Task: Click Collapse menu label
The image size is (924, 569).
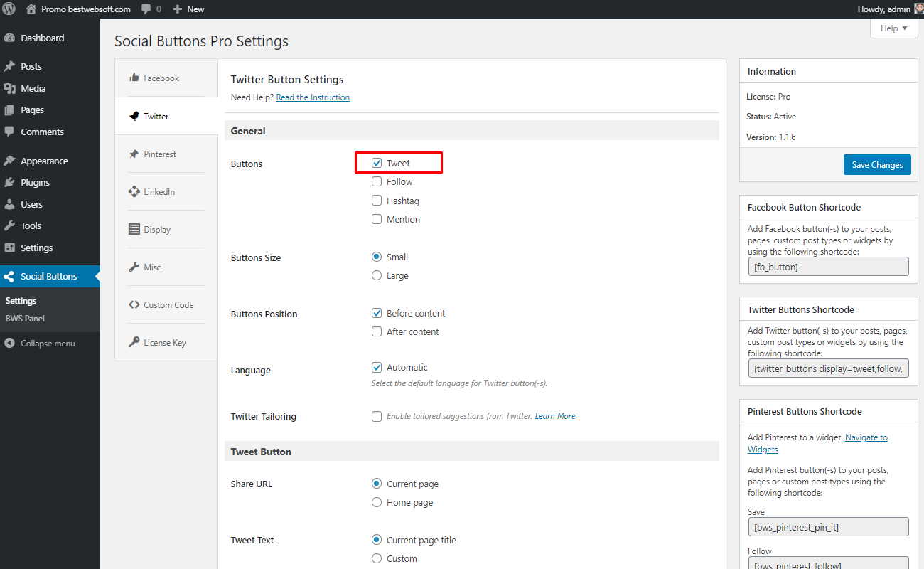Action: click(x=48, y=344)
